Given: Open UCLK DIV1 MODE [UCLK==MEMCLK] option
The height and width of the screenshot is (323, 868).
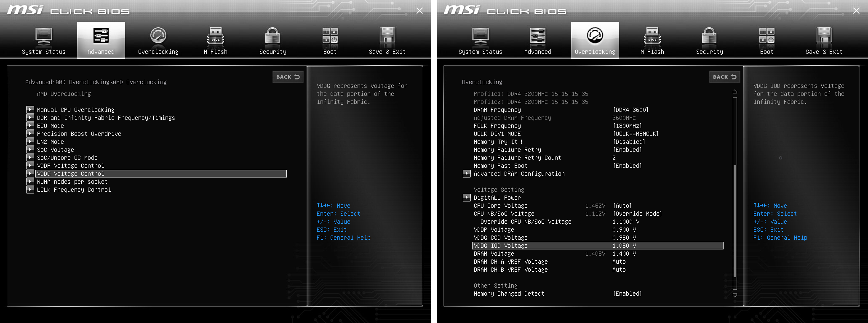Looking at the screenshot, I should 636,134.
